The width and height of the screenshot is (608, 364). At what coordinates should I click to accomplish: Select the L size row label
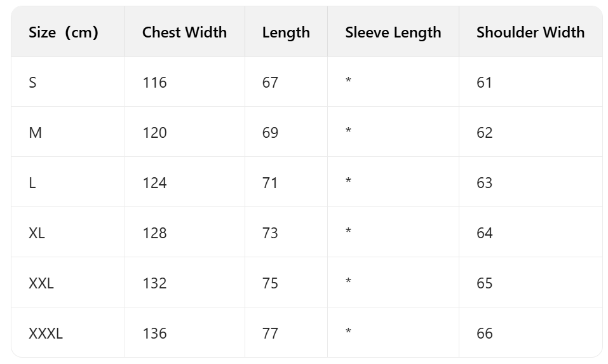(32, 183)
